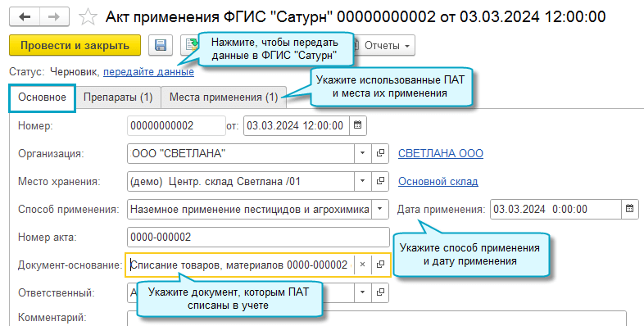This screenshot has width=644, height=326.
Task: Open the Место хранения record icon
Action: point(380,181)
